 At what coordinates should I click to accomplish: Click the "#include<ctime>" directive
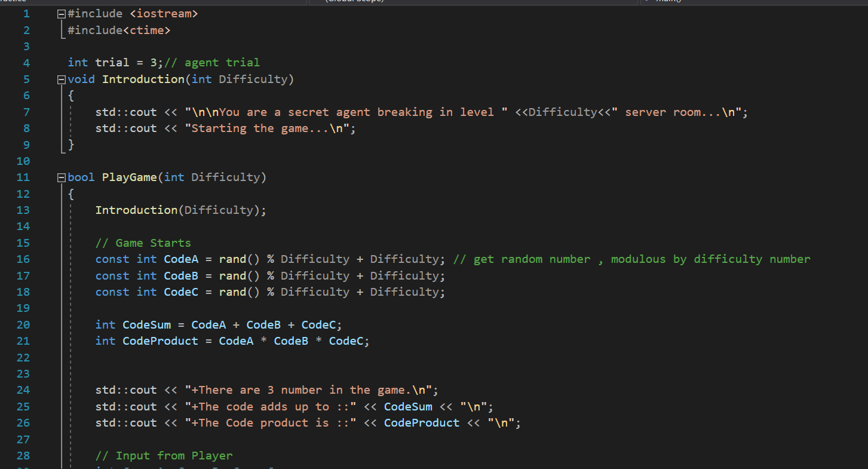pyautogui.click(x=119, y=30)
